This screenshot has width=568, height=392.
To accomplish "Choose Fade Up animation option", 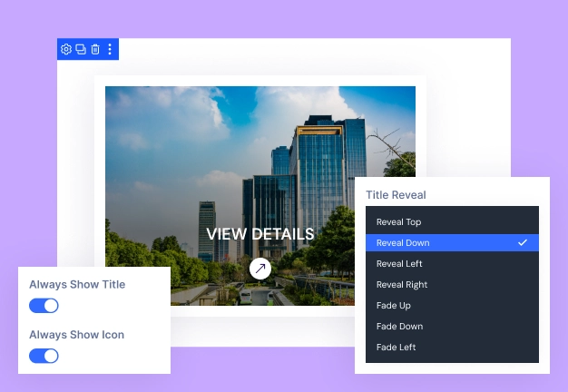I will click(x=394, y=306).
